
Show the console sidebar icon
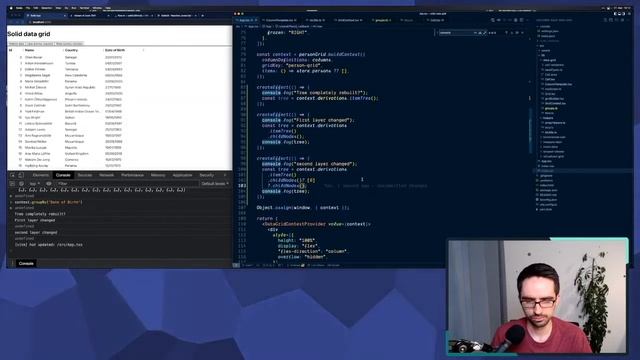pos(12,184)
